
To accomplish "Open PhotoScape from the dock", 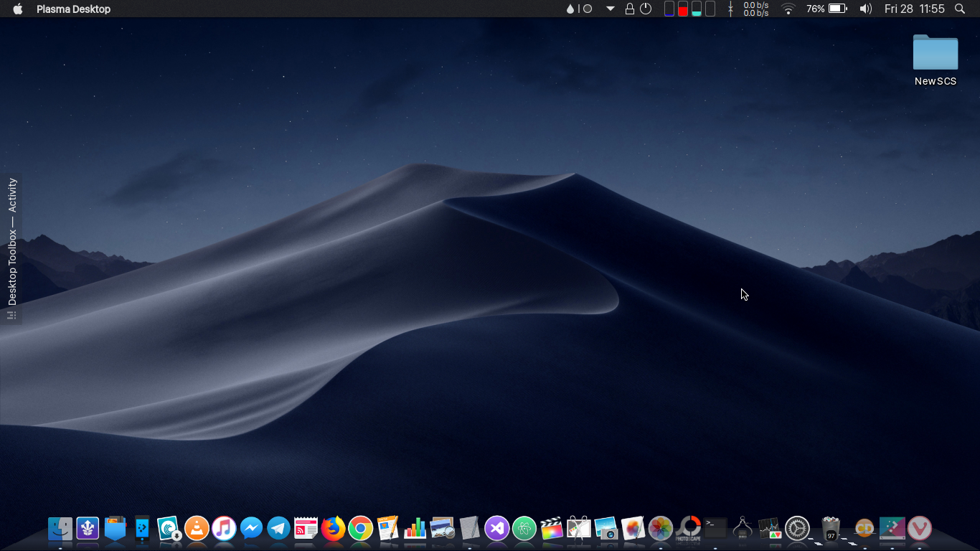I will point(688,529).
